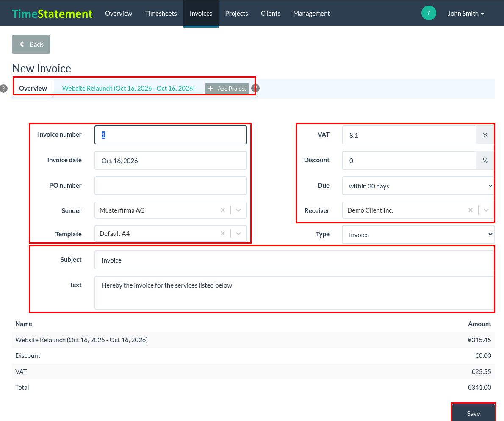Clear the Template selection with the X
Screen dimensions: 504x421
[223, 234]
